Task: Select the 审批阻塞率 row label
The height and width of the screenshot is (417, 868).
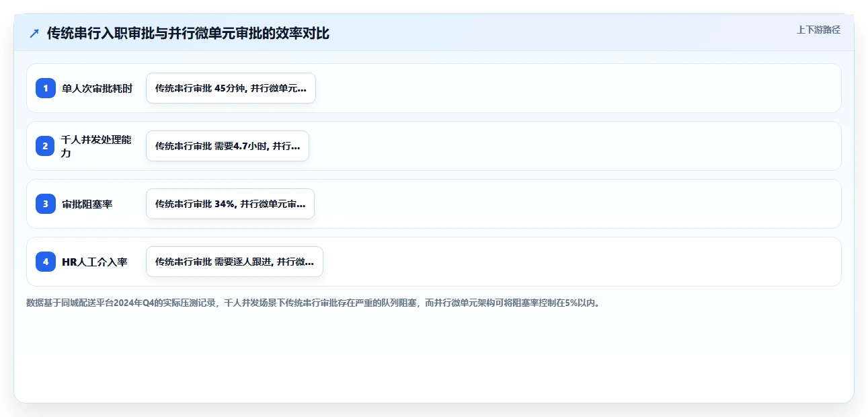Action: 87,204
